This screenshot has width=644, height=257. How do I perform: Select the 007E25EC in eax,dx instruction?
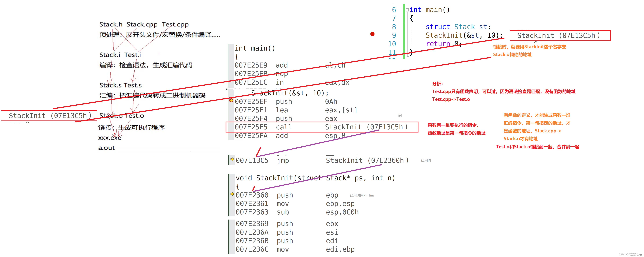click(292, 82)
